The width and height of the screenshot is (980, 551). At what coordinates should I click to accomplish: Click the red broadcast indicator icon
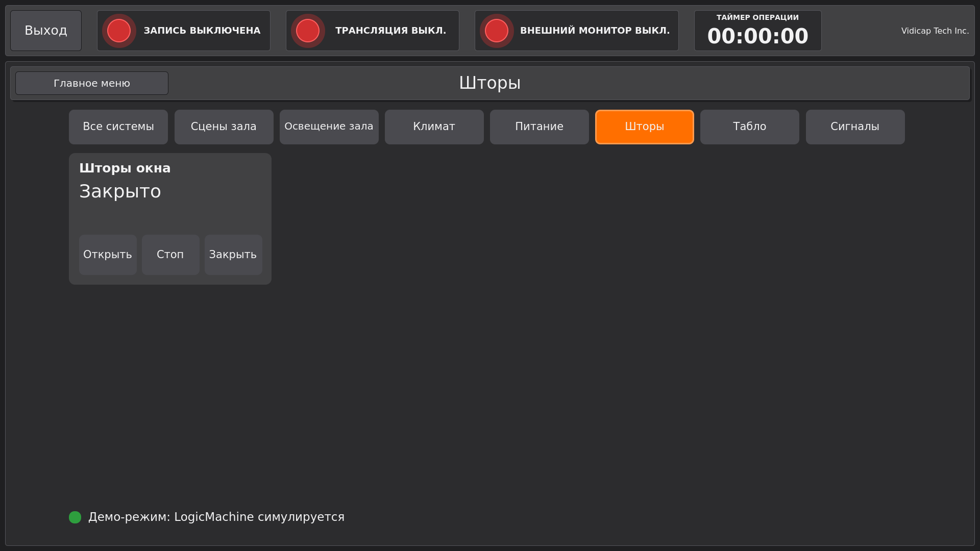pos(308,31)
